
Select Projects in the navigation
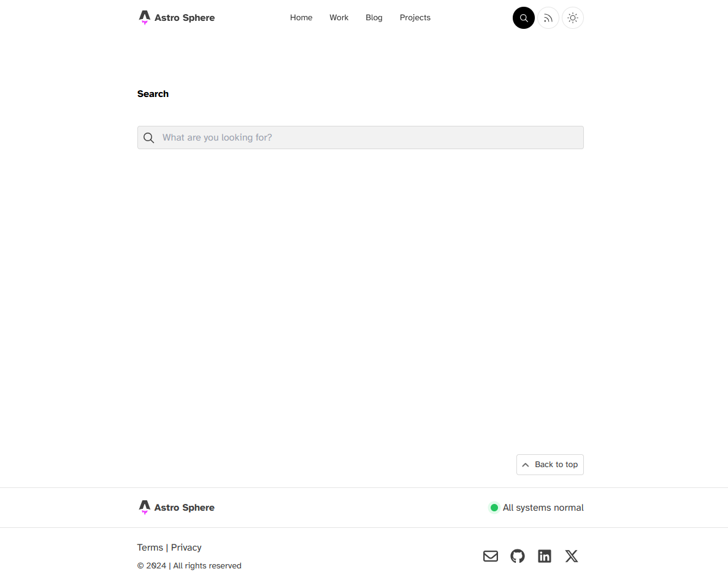pyautogui.click(x=415, y=18)
